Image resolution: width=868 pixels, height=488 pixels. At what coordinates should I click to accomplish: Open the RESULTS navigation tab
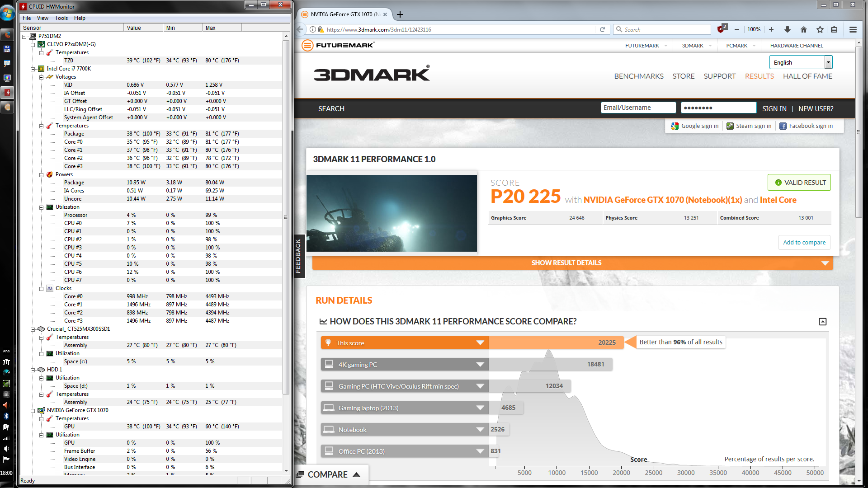tap(759, 76)
